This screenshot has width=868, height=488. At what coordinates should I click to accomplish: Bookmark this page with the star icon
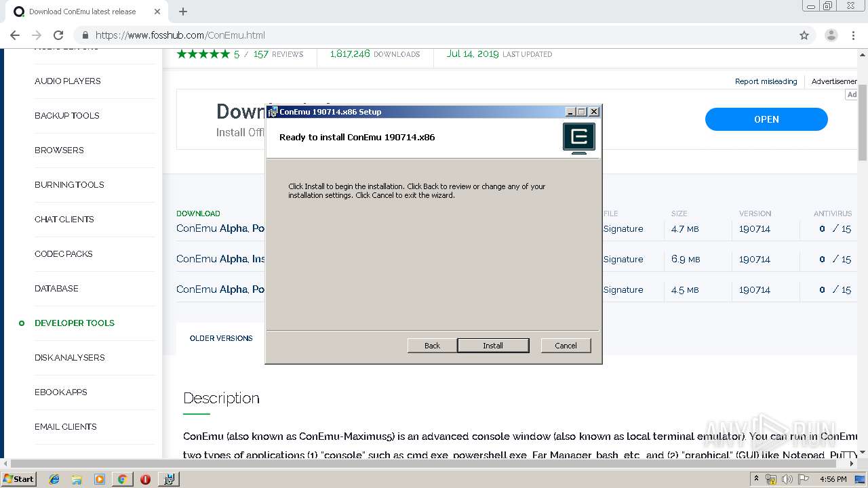(x=804, y=35)
